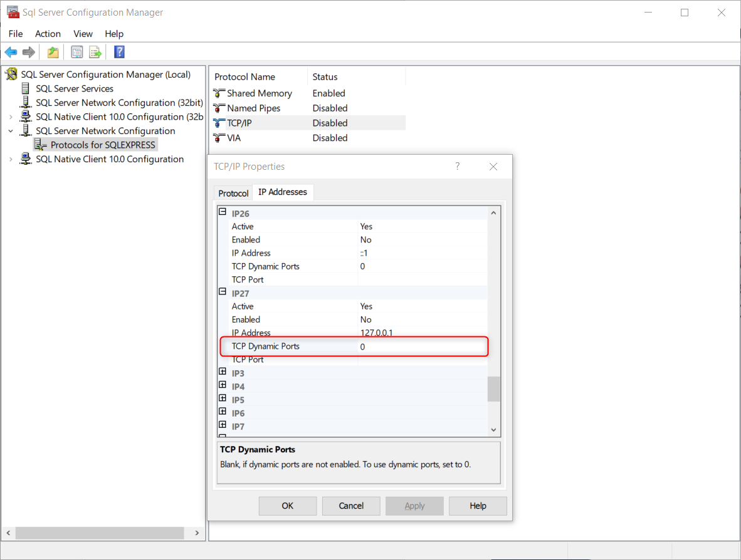Click the IP26 TCP Dynamic Ports value 0
Image resolution: width=741 pixels, height=560 pixels.
[x=362, y=266]
